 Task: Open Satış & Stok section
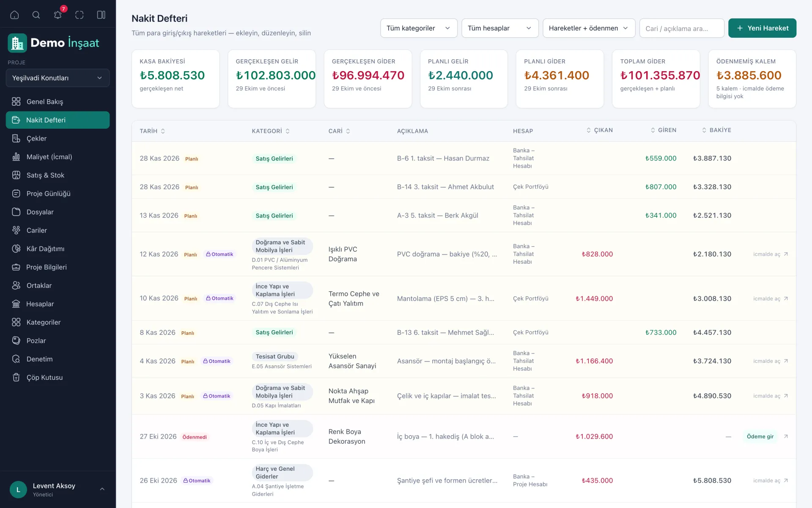click(58, 175)
